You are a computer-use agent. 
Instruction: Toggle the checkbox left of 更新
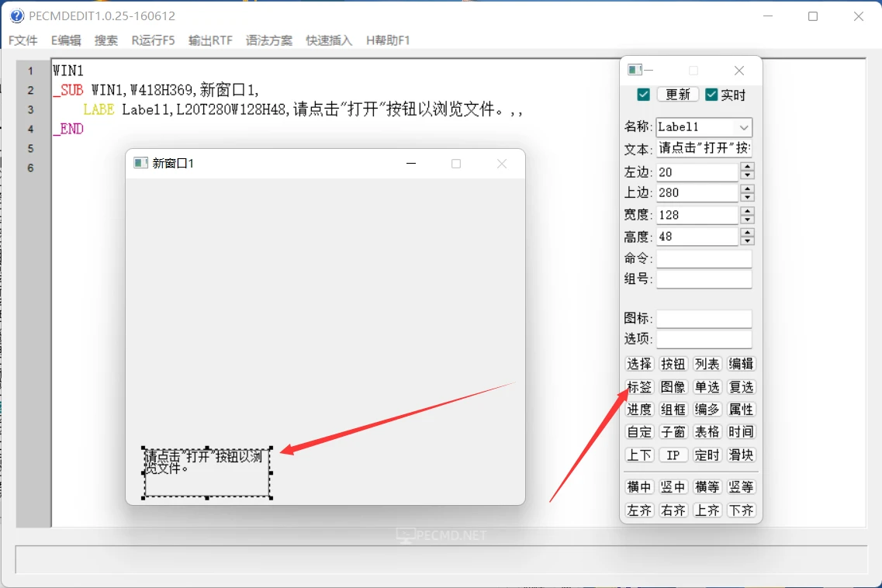click(644, 95)
